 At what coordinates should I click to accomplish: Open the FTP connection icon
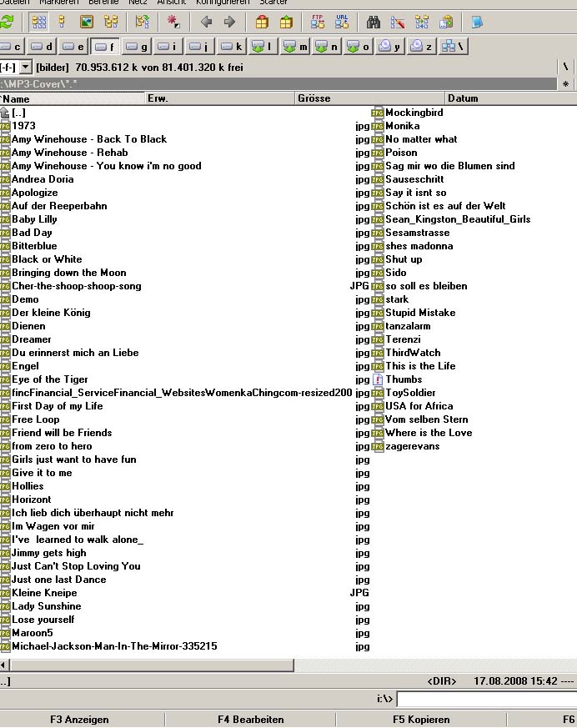318,22
